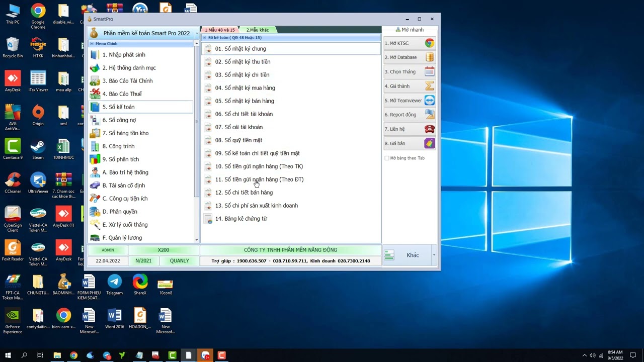Image resolution: width=644 pixels, height=362 pixels.
Task: Launch ShareX from the desktop
Action: 140,284
